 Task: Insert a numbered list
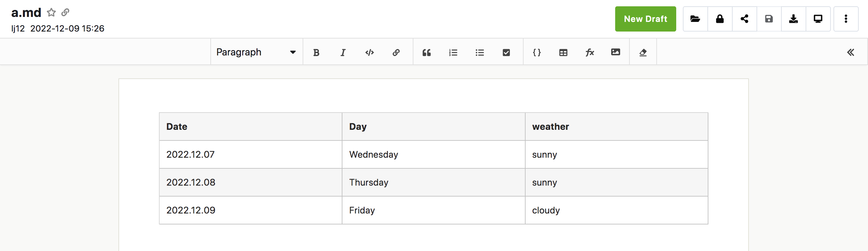[453, 53]
